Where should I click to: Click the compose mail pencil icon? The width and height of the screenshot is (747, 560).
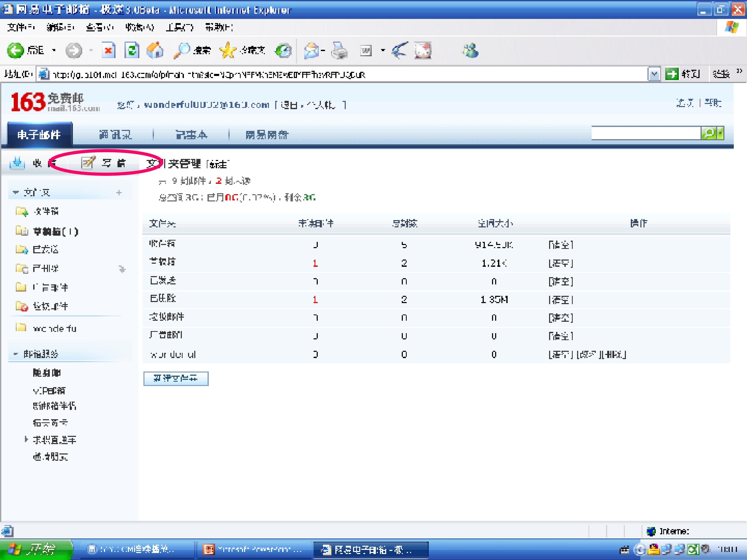(88, 163)
